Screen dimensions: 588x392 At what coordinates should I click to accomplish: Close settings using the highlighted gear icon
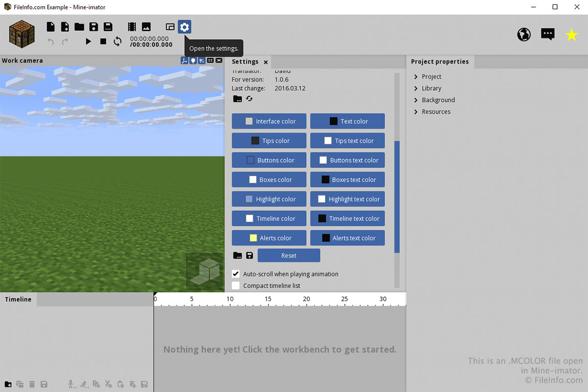point(184,27)
